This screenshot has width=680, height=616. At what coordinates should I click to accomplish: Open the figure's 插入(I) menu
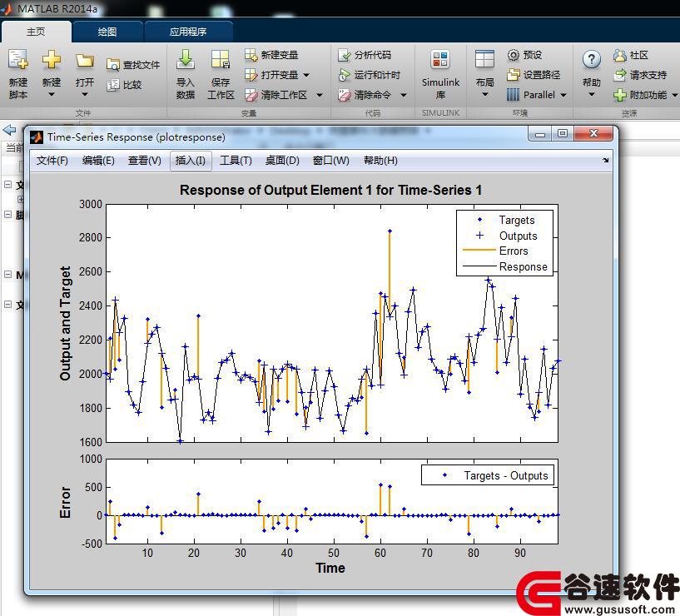tap(191, 161)
